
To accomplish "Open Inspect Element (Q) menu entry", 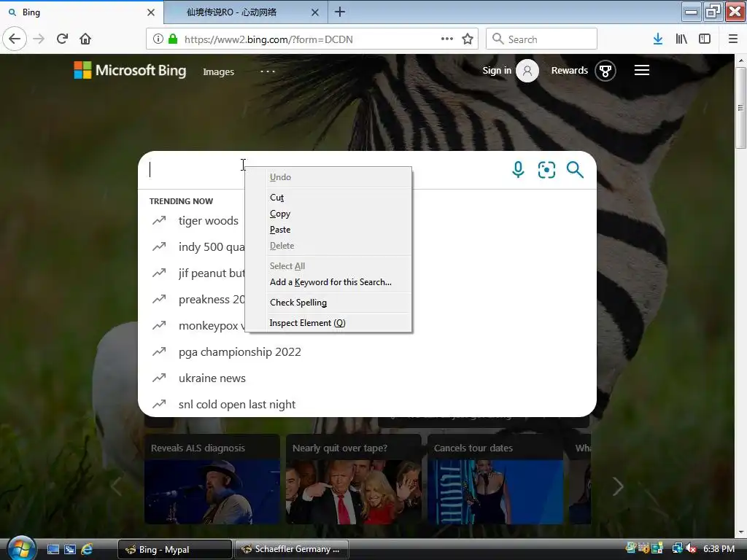I will point(329,323).
